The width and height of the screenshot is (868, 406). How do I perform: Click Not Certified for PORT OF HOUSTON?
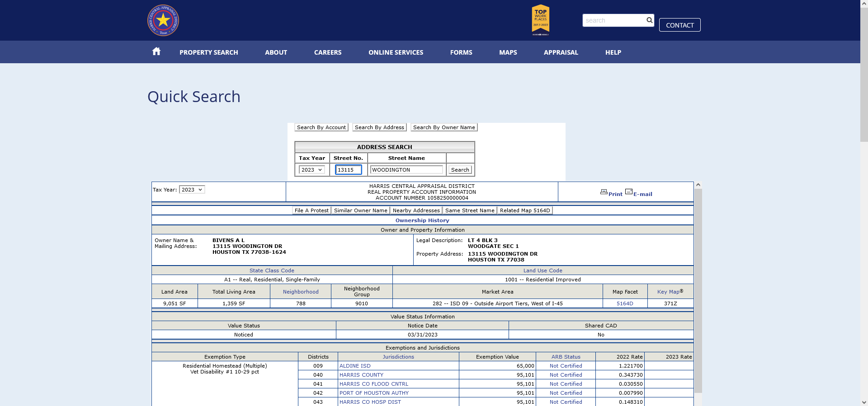point(566,393)
